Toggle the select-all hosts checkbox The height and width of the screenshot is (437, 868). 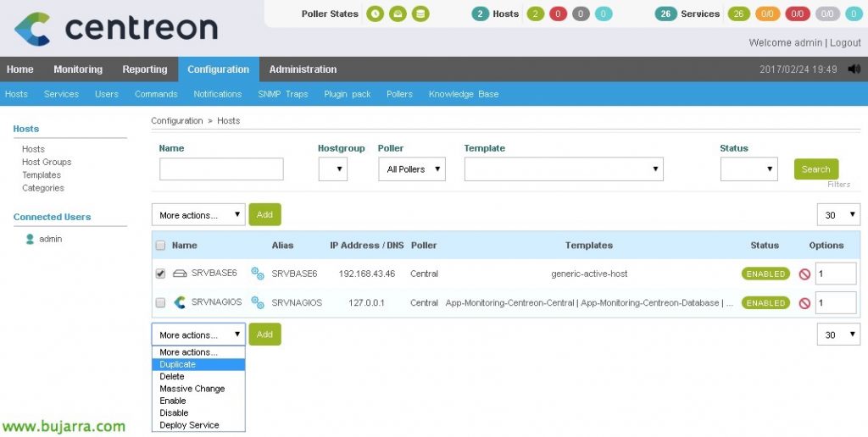tap(160, 245)
